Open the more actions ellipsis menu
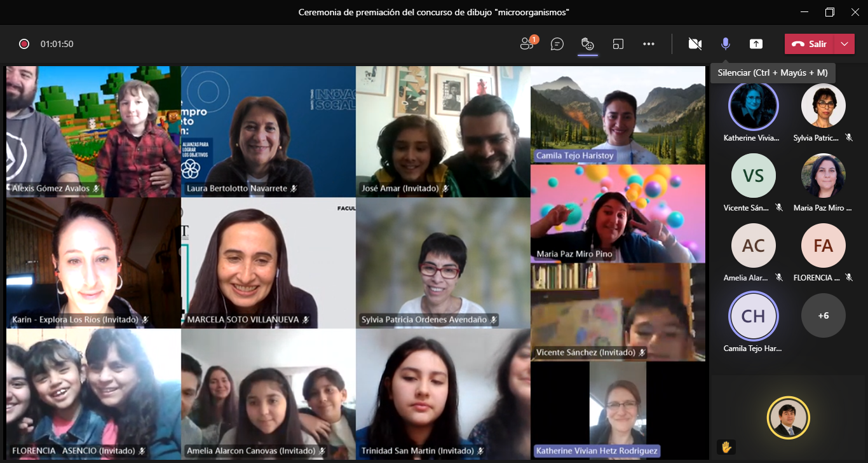Image resolution: width=868 pixels, height=463 pixels. click(x=649, y=44)
